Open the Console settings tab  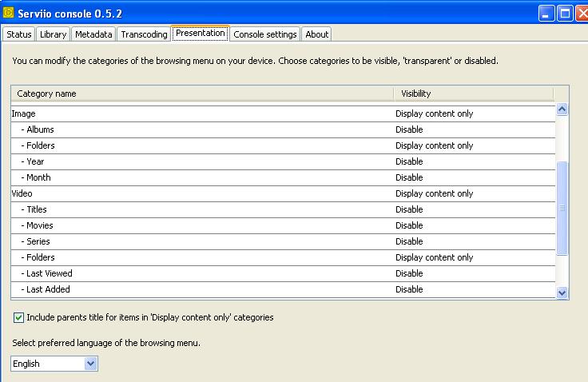(265, 34)
